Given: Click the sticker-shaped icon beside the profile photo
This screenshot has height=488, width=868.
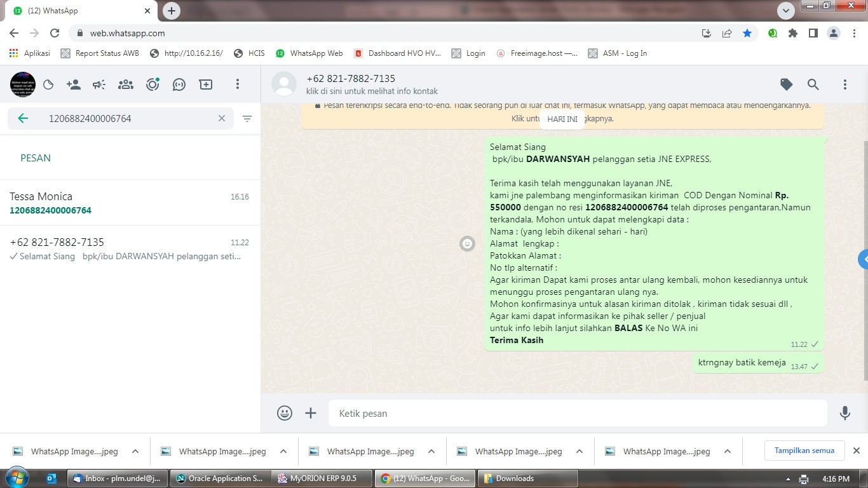Looking at the screenshot, I should (48, 85).
